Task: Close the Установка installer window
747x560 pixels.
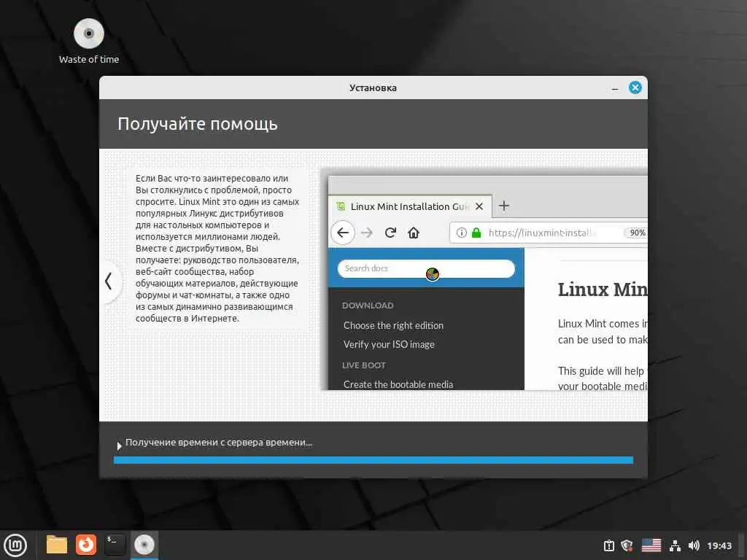Action: click(x=635, y=87)
